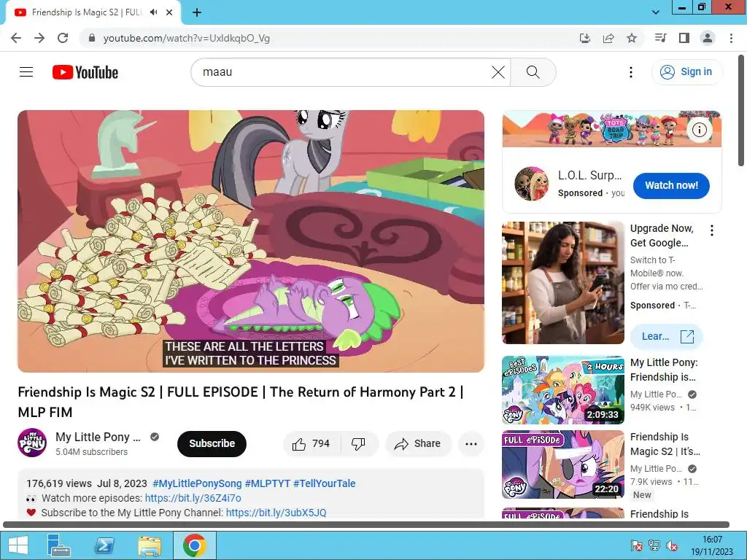
Task: Click the install/download page icon in address bar
Action: point(584,38)
